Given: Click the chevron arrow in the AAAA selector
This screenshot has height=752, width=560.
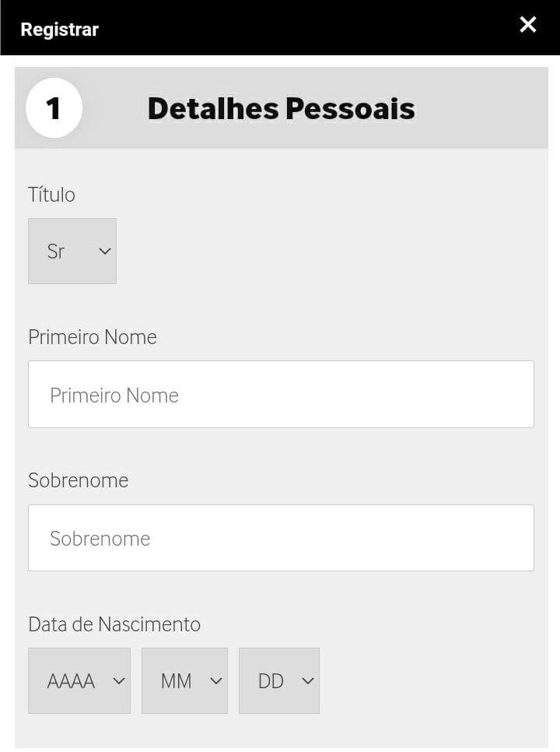Looking at the screenshot, I should [x=119, y=680].
